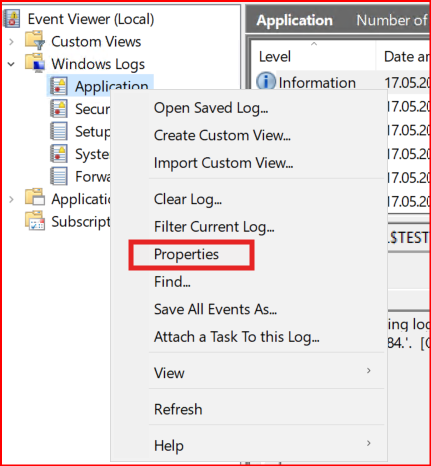Click the Subscriptions node icon
431x466 pixels.
tap(35, 220)
